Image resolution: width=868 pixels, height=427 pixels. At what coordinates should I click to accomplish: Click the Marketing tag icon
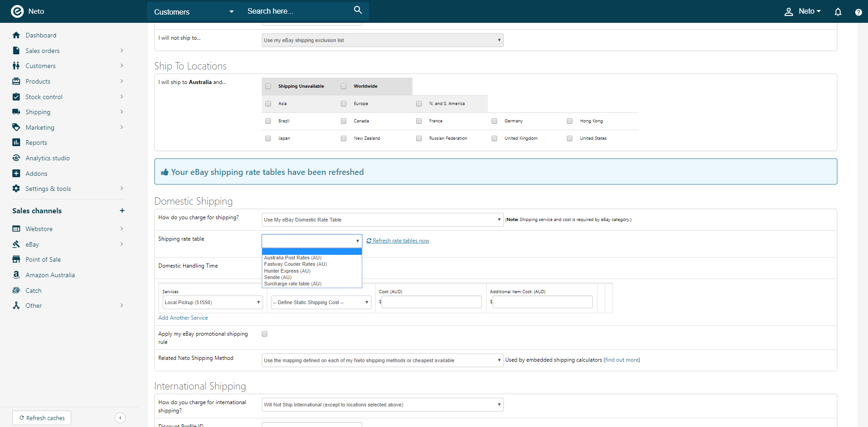tap(16, 127)
